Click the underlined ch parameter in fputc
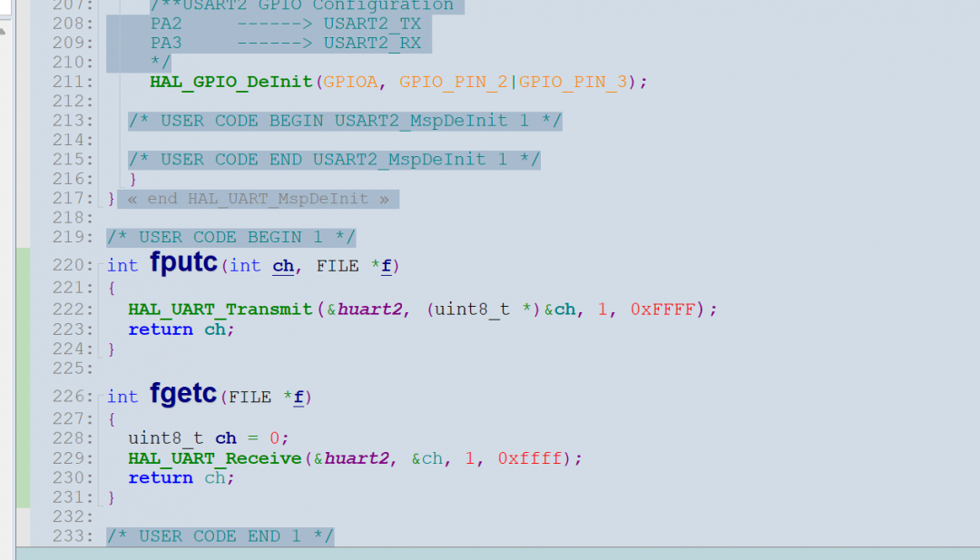Image resolution: width=980 pixels, height=560 pixels. pos(282,265)
